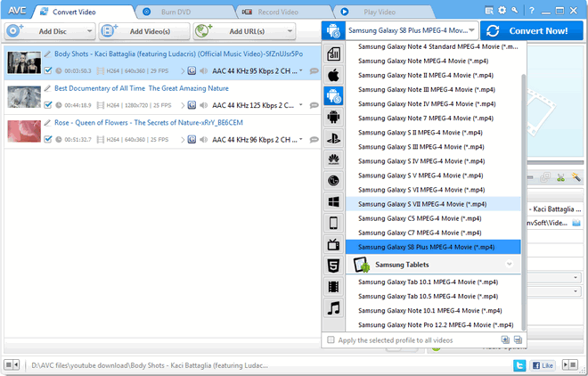
Task: Choose Samsung Galaxy S II MPEG-4 Movie profile
Action: (433, 133)
